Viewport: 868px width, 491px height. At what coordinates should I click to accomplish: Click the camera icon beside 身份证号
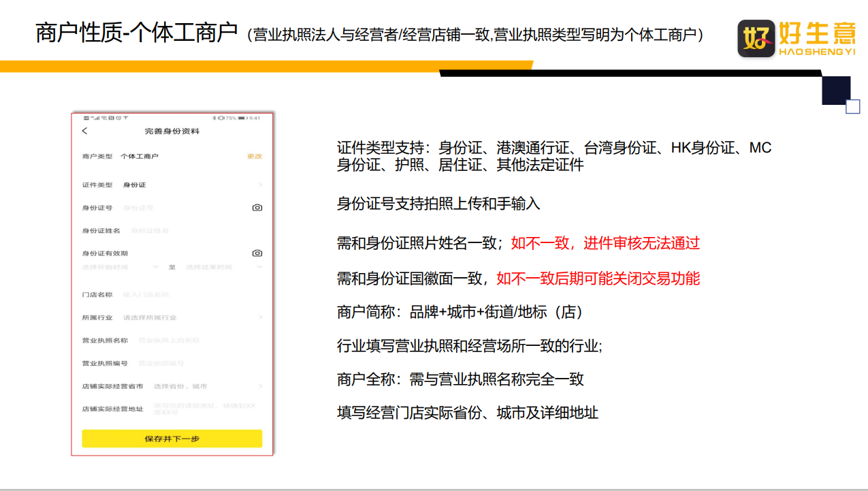[x=257, y=208]
